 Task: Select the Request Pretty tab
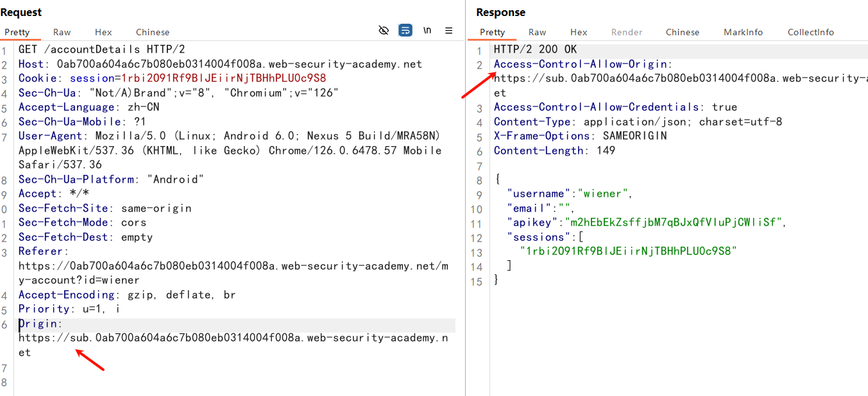pos(17,32)
